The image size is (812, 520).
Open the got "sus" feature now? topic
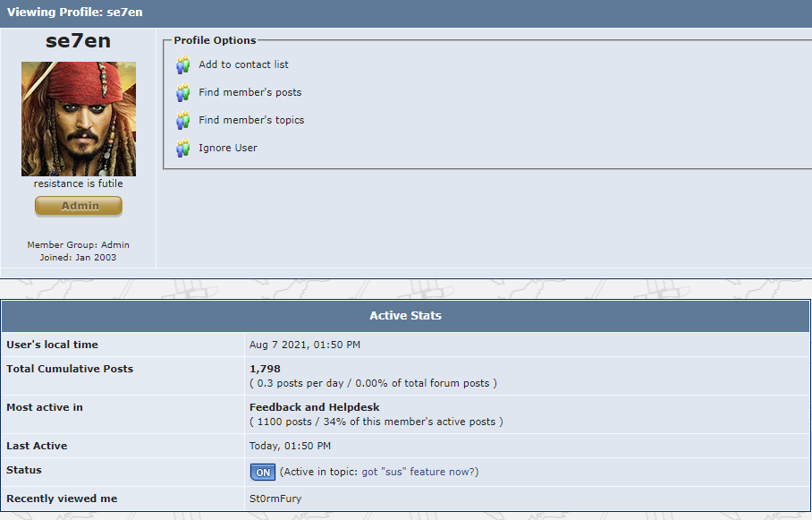[419, 472]
